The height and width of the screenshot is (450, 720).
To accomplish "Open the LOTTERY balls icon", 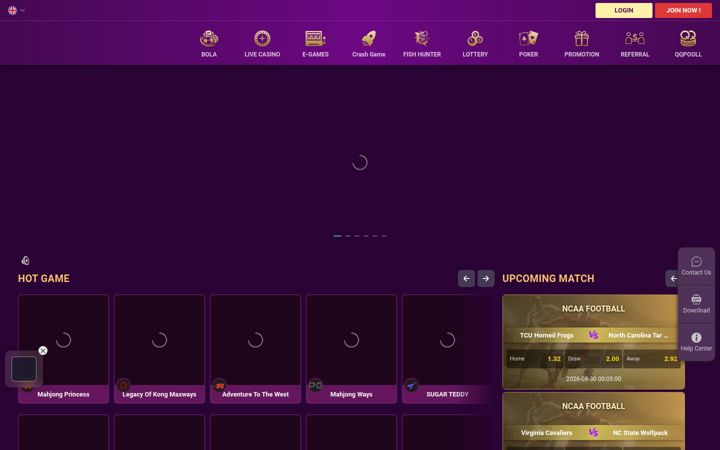I will (475, 39).
